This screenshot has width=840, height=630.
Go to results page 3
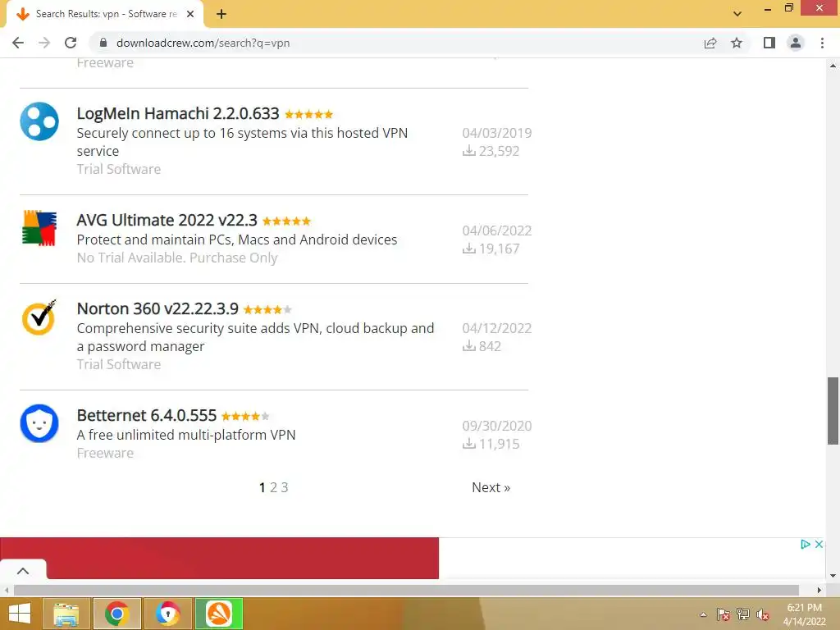(285, 487)
